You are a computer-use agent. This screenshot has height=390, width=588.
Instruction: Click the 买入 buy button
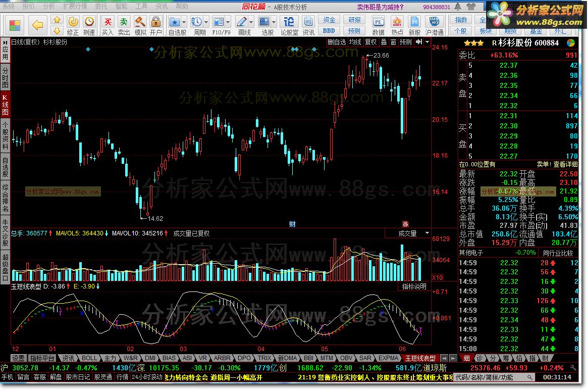(x=108, y=26)
